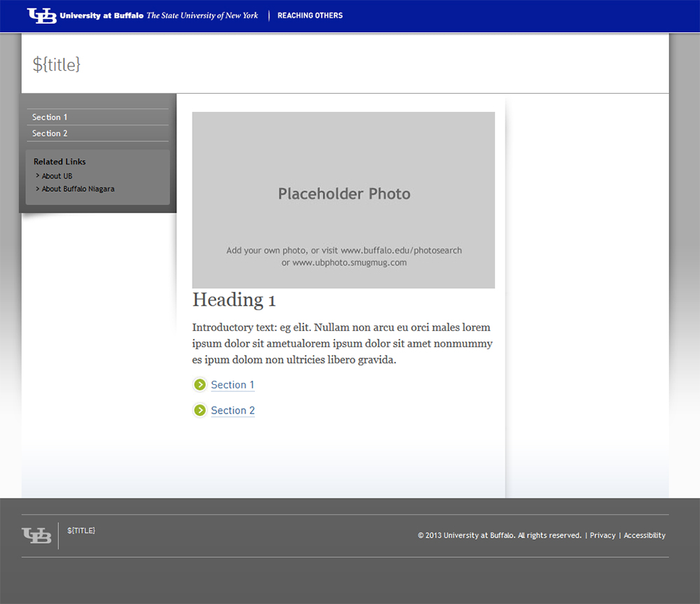The height and width of the screenshot is (604, 700).
Task: Click the UB logo in the top header
Action: click(41, 15)
